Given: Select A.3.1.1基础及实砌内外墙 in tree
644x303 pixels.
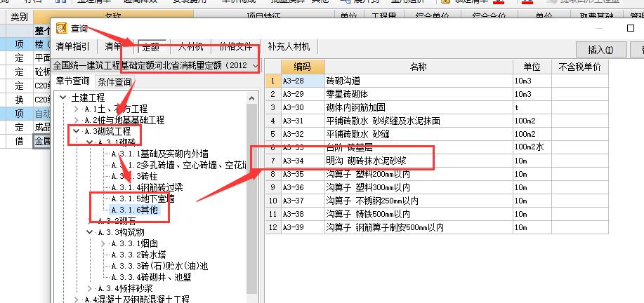Looking at the screenshot, I should pos(159,154).
